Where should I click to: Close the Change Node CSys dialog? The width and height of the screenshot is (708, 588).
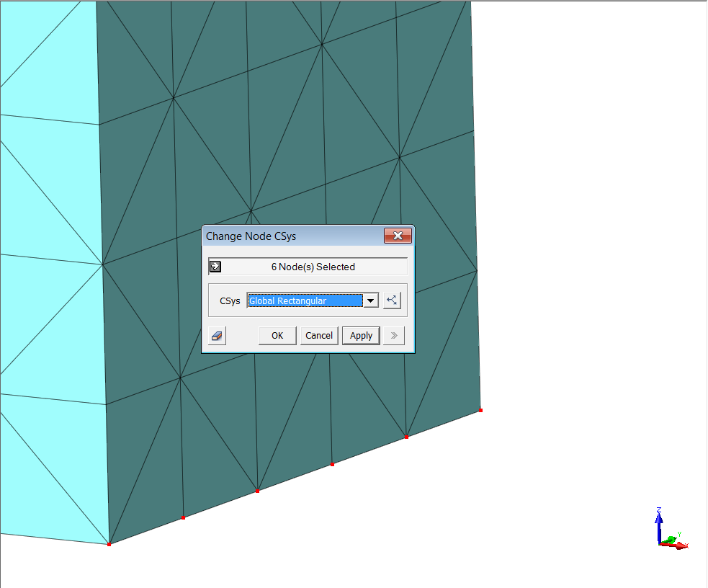tap(398, 236)
